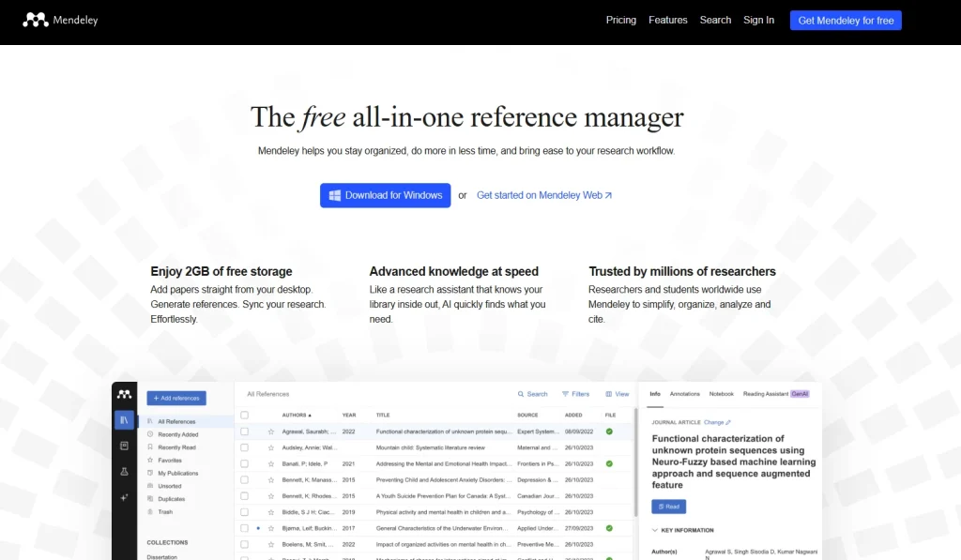The height and width of the screenshot is (560, 961).
Task: Select All References in the sidebar
Action: click(176, 421)
